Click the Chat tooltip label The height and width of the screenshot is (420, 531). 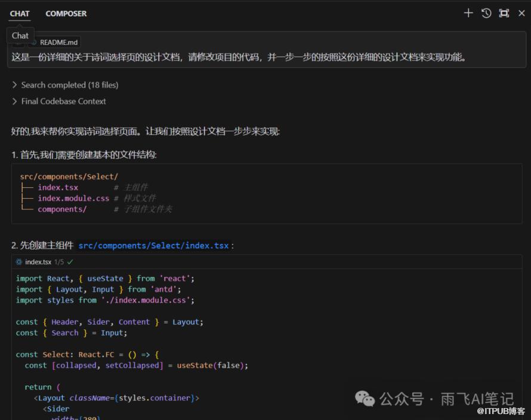coord(20,35)
